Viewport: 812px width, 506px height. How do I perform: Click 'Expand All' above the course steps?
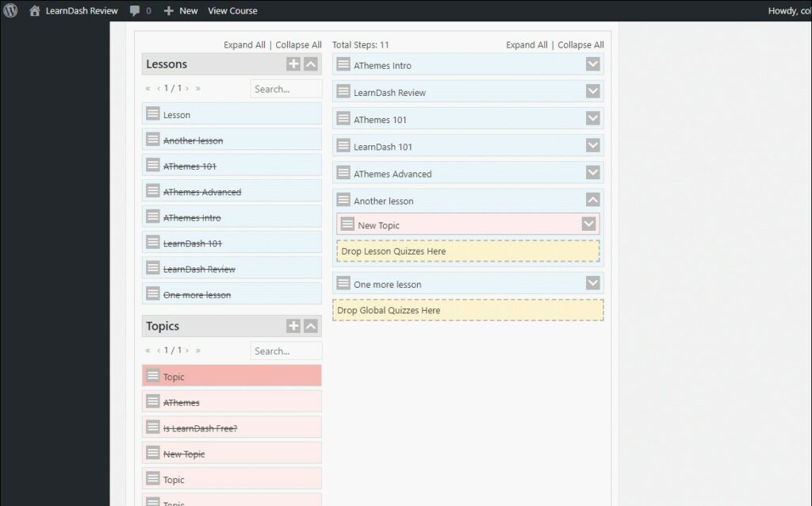point(527,44)
